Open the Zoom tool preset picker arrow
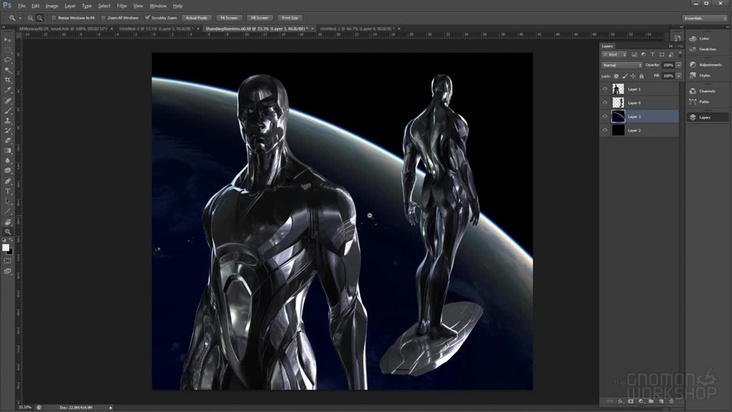This screenshot has height=412, width=732. [20, 18]
